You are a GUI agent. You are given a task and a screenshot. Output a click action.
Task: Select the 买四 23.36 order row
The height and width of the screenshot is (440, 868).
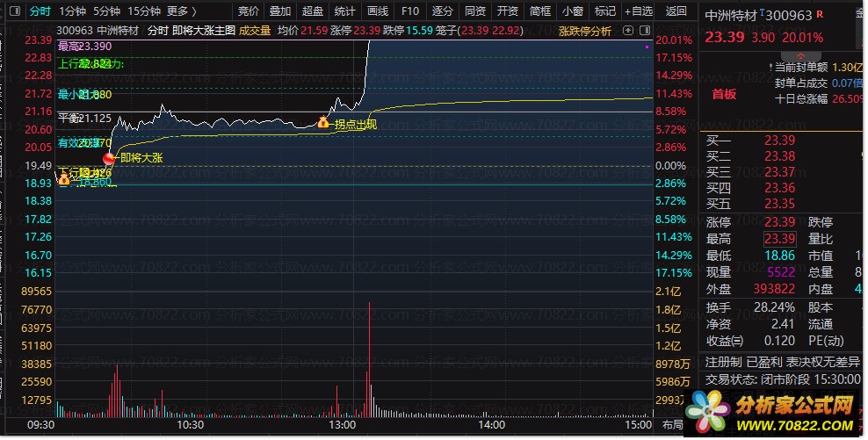[750, 188]
